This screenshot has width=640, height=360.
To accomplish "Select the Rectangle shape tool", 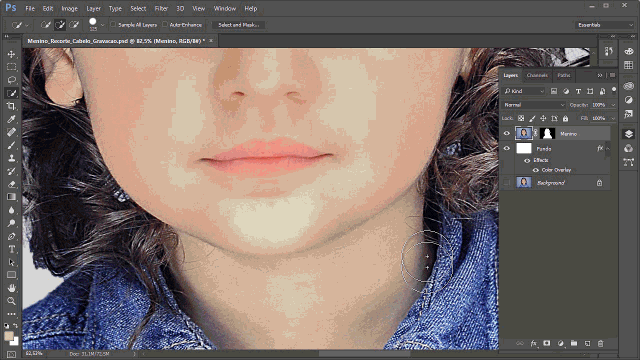I will click(11, 275).
